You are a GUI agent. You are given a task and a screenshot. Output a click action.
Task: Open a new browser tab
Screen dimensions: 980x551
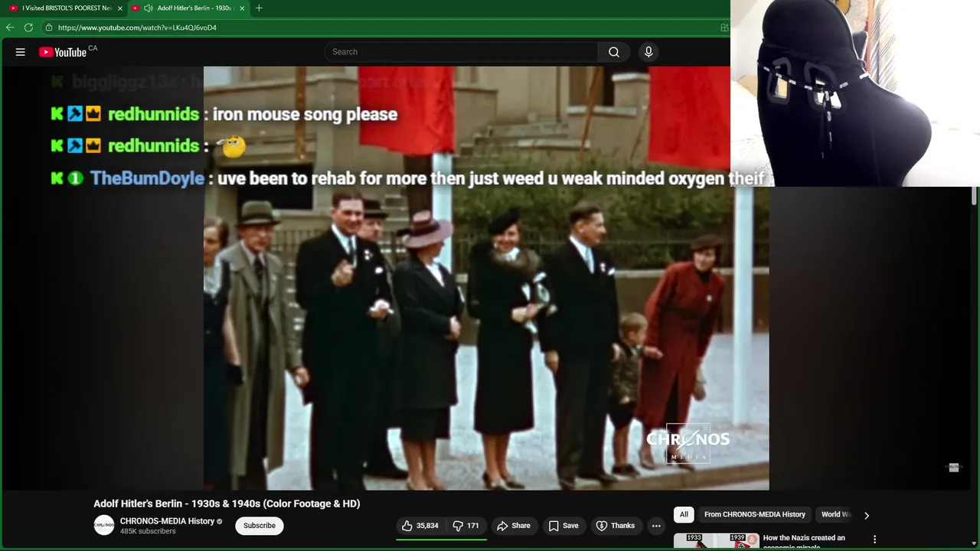[x=259, y=8]
